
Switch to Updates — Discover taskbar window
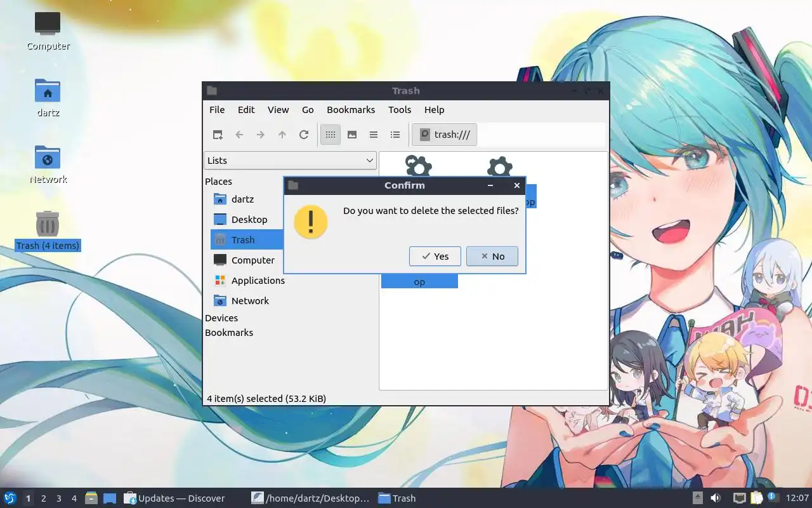tap(175, 498)
